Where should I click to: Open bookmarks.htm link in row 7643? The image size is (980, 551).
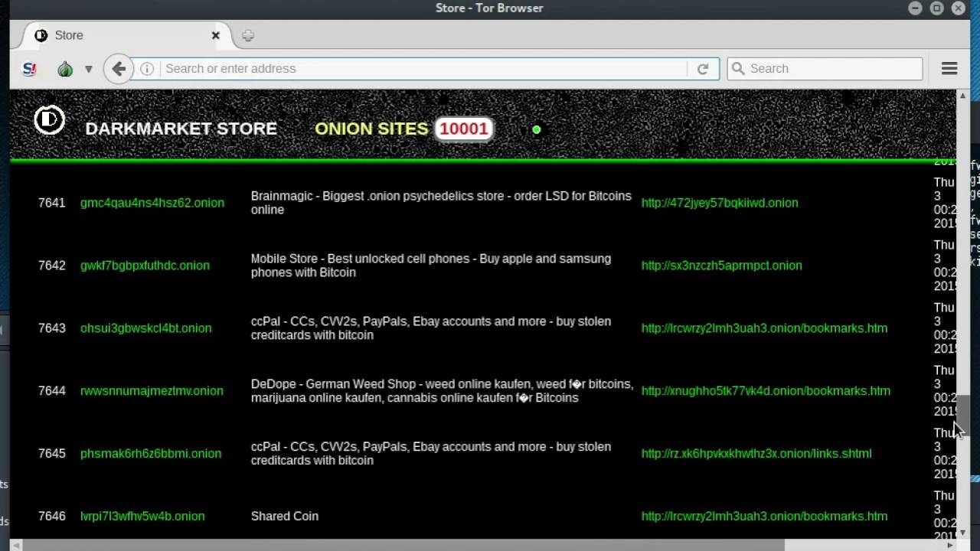point(764,328)
